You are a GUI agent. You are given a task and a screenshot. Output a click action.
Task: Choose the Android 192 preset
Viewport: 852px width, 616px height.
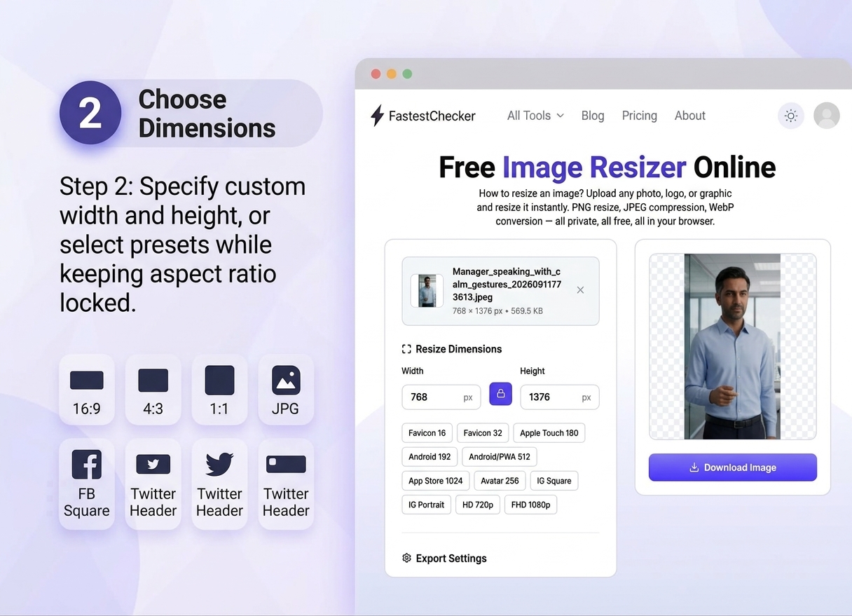(x=430, y=457)
